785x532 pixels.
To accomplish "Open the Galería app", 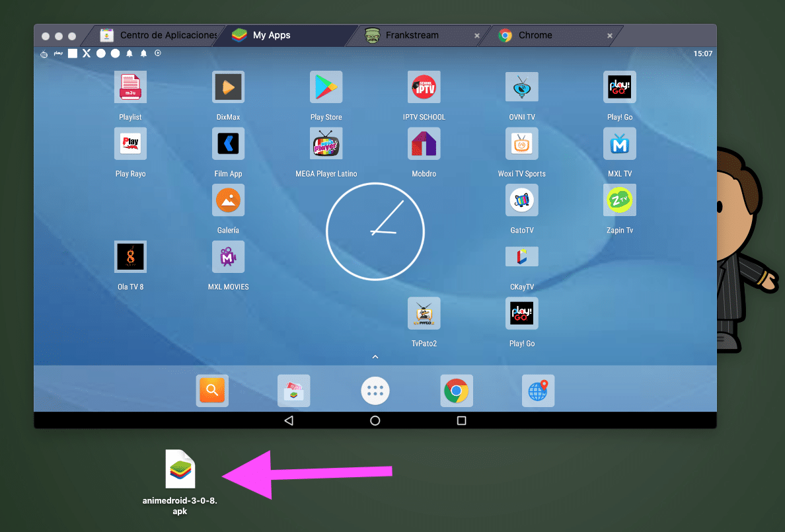I will pos(228,200).
